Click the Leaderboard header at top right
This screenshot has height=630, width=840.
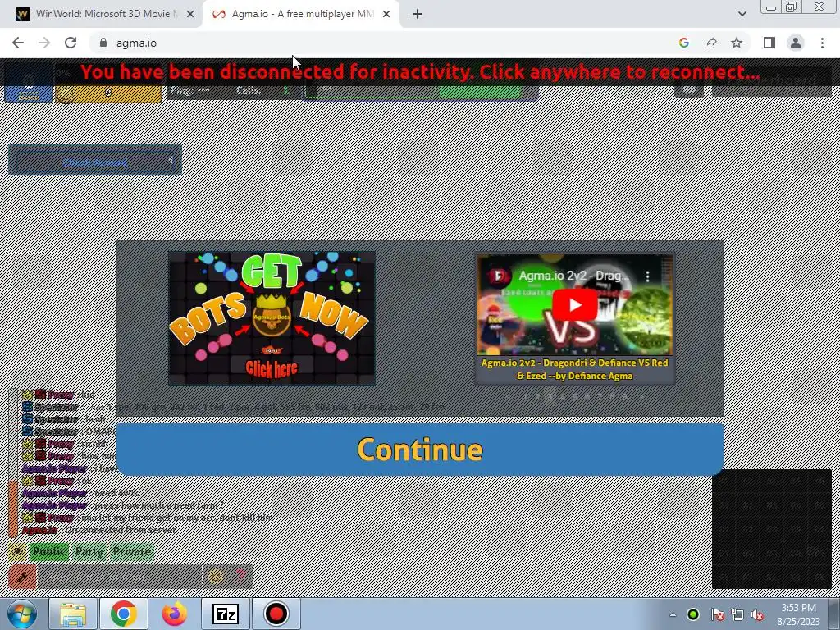point(771,80)
